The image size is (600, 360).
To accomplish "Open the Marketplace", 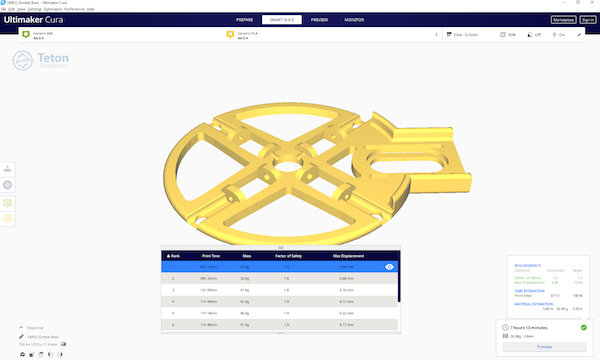I will point(563,20).
